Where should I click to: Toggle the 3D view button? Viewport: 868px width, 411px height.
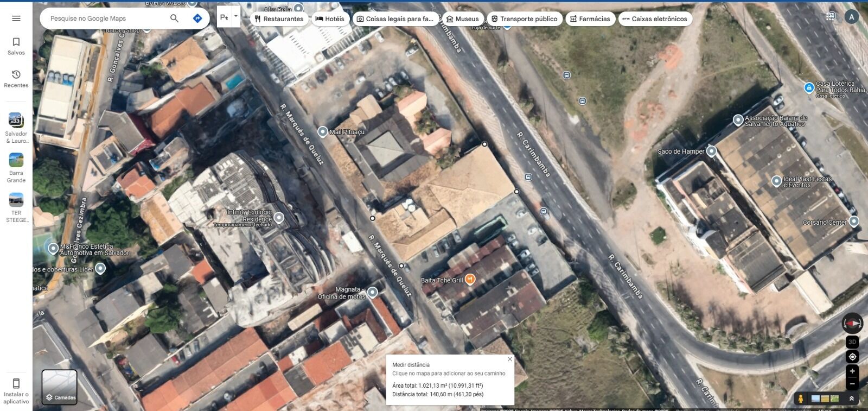(852, 342)
